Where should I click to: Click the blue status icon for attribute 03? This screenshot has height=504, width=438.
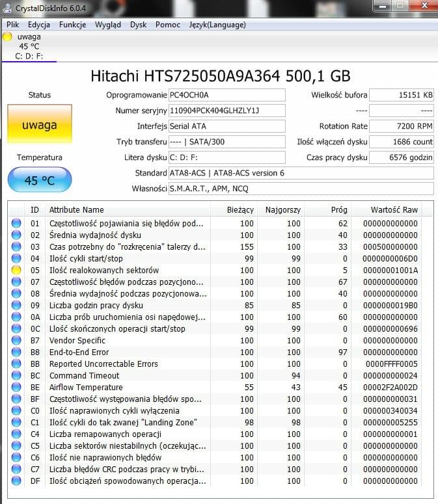[x=16, y=246]
